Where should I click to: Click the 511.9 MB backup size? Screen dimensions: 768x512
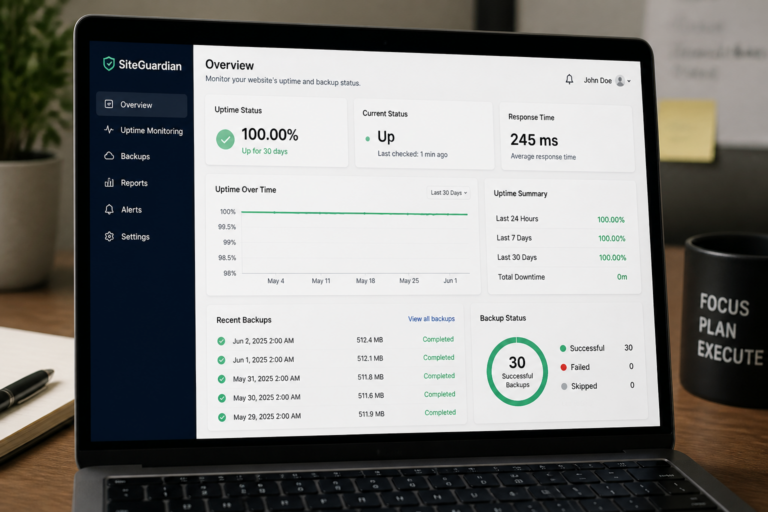coord(371,414)
